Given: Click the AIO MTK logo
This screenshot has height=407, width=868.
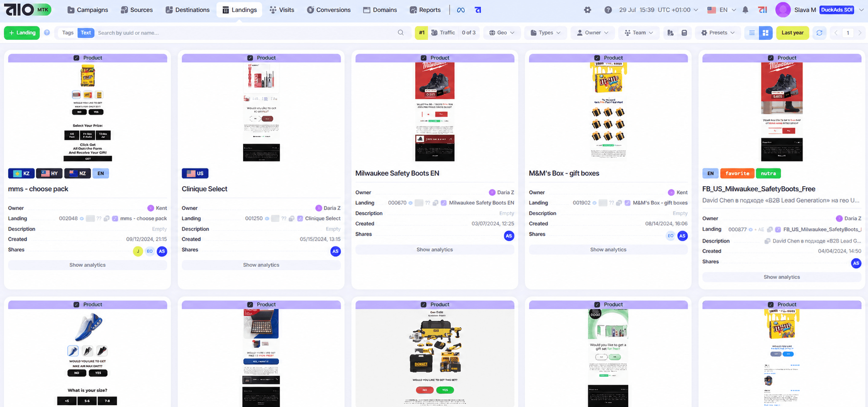Looking at the screenshot, I should click(x=27, y=9).
